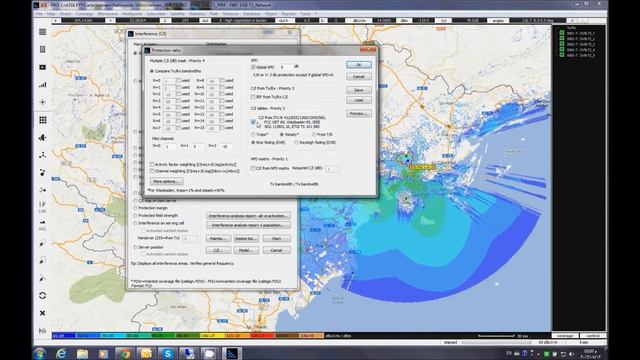This screenshot has height=360, width=640.
Task: Click the Windows Start button
Action: click(x=40, y=353)
